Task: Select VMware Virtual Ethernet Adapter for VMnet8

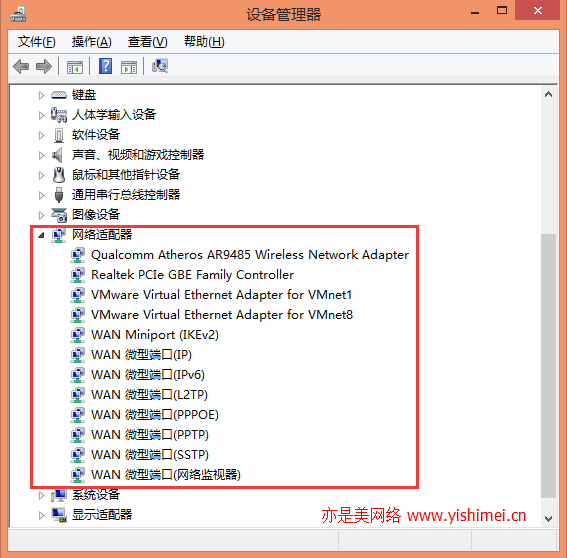Action: coord(222,315)
